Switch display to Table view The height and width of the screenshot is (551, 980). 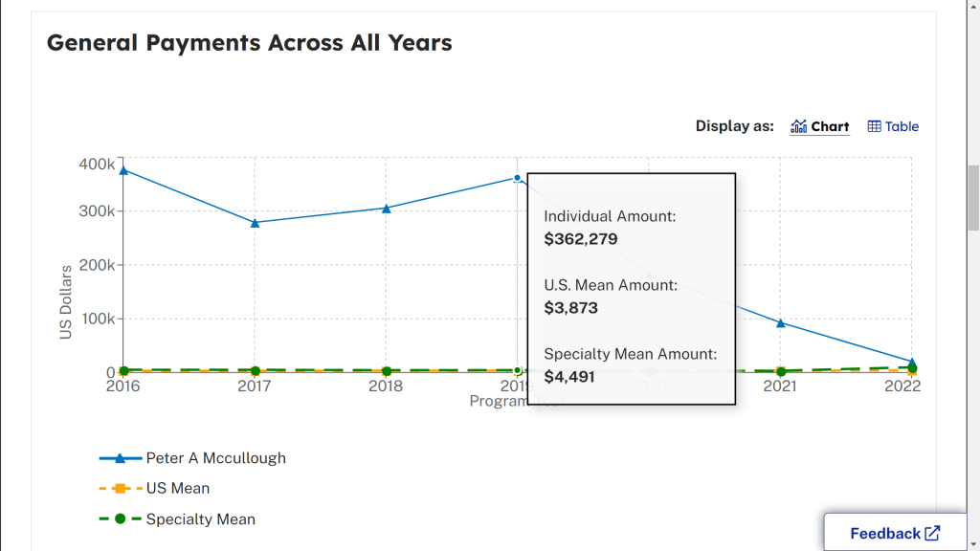tap(901, 126)
